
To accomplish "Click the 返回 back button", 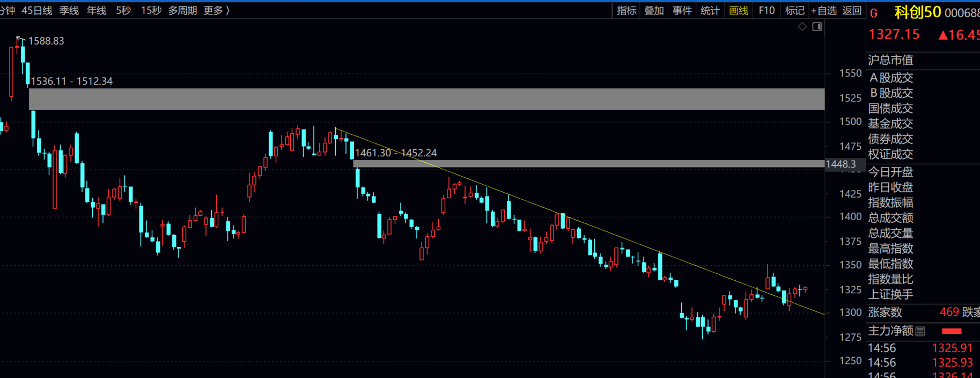I will 852,11.
